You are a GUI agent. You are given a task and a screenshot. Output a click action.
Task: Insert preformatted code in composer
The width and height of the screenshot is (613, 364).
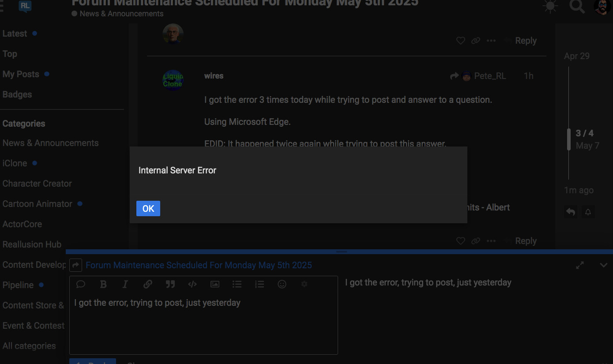pyautogui.click(x=192, y=284)
